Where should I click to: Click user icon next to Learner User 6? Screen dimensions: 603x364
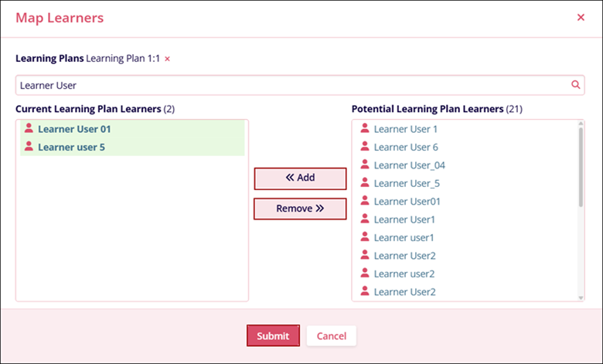pyautogui.click(x=365, y=147)
